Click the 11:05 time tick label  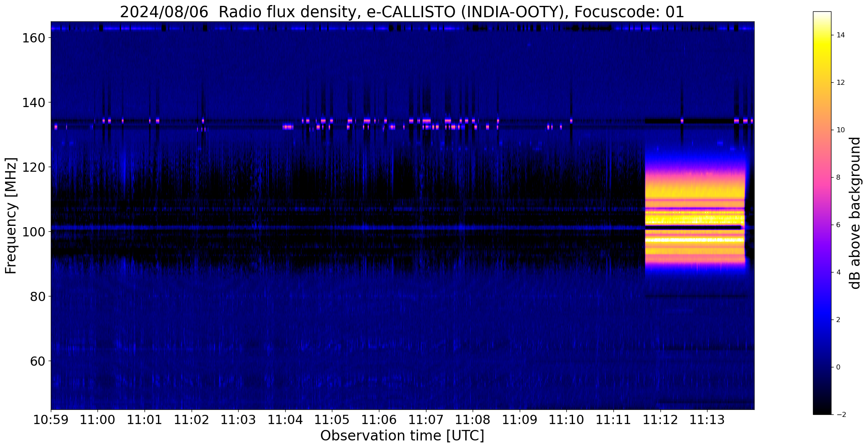point(332,420)
